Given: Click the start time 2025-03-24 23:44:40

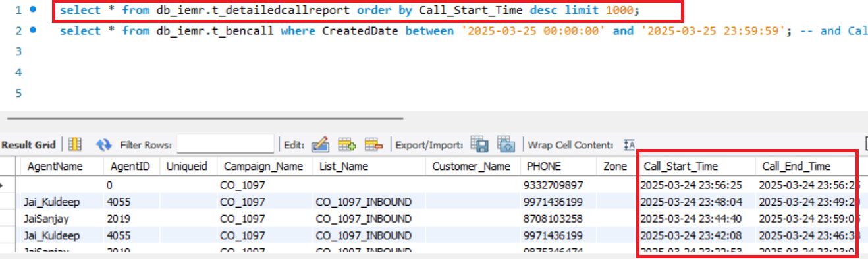Looking at the screenshot, I should (691, 218).
